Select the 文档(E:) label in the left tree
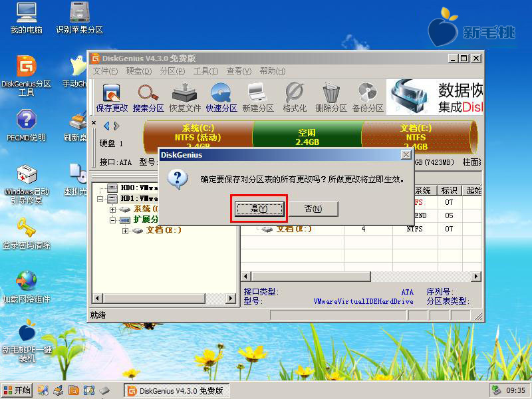Viewport: 532px width, 399px height. [x=164, y=231]
